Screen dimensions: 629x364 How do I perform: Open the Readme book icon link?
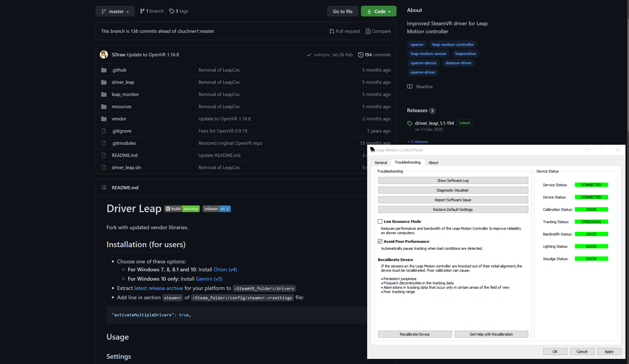click(420, 86)
